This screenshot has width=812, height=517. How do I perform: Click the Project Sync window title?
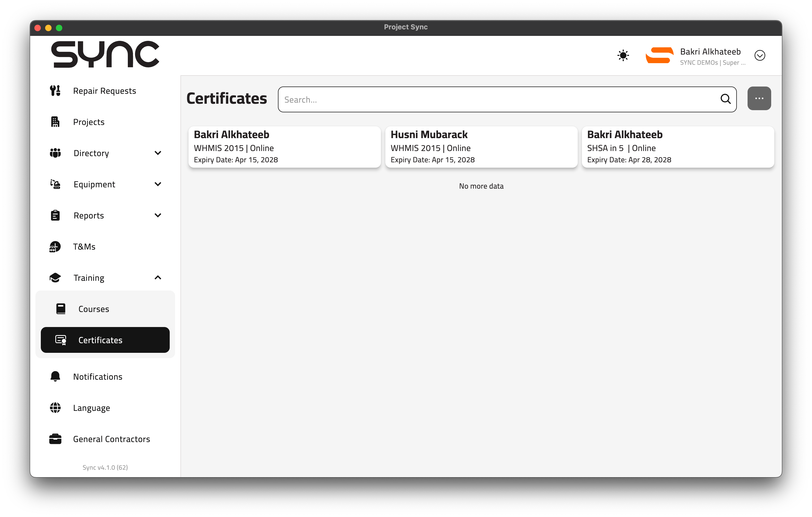pos(406,27)
